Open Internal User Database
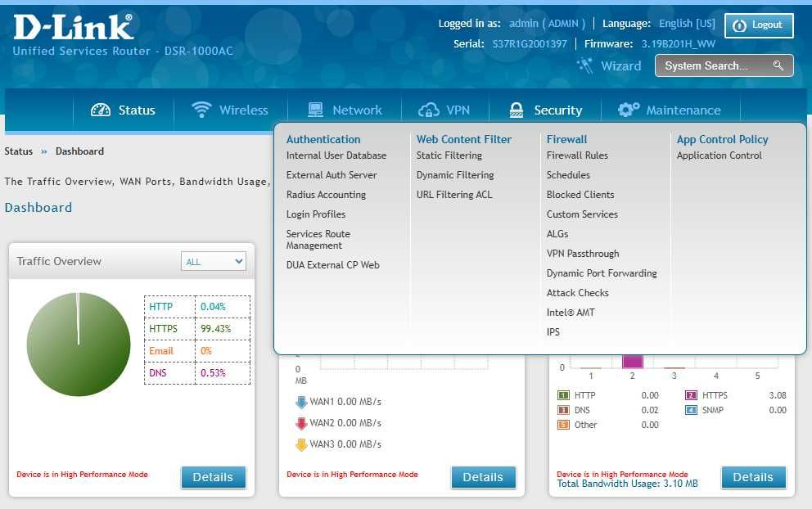Viewport: 812px width, 509px height. click(x=336, y=155)
